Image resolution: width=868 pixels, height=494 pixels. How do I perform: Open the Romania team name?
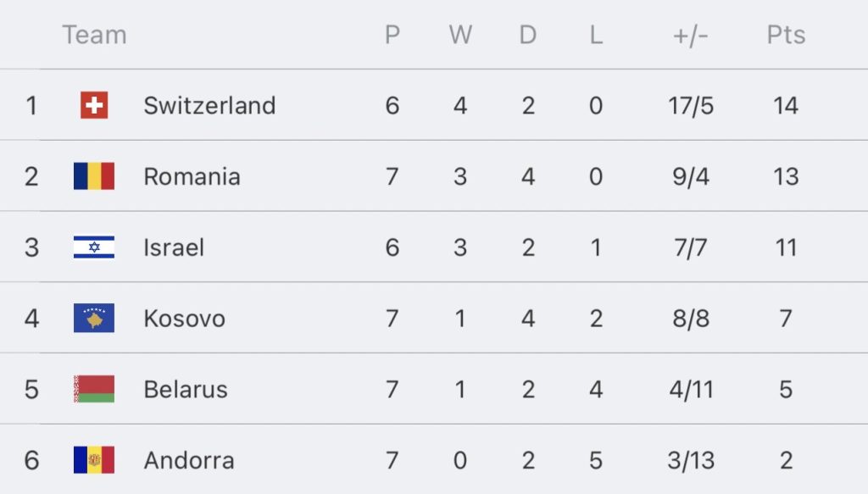pyautogui.click(x=192, y=176)
